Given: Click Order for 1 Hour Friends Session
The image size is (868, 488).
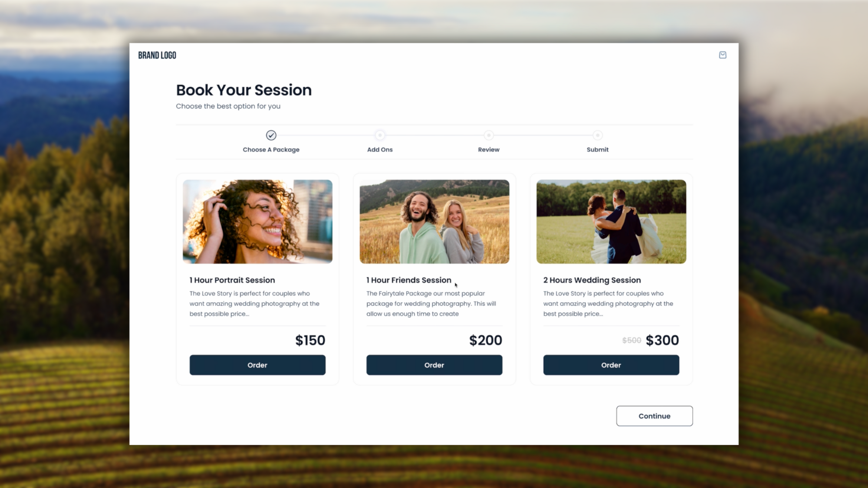Looking at the screenshot, I should (434, 365).
